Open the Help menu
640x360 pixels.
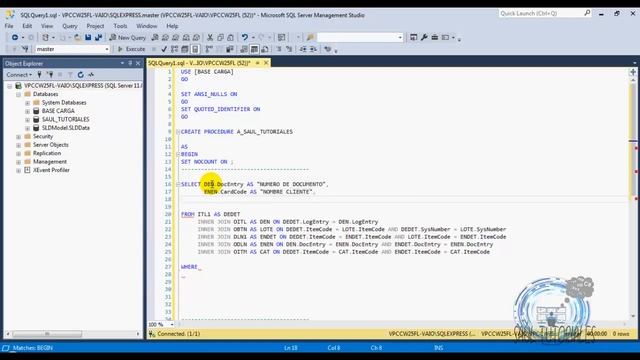click(172, 26)
